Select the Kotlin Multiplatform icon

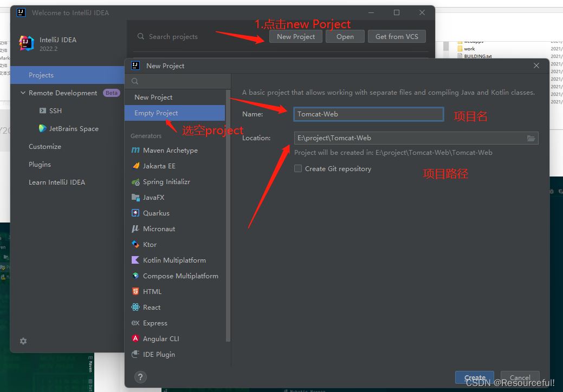coord(135,260)
